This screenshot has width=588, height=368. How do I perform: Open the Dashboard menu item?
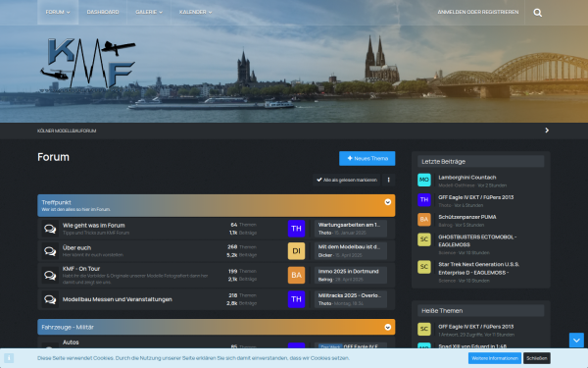103,12
